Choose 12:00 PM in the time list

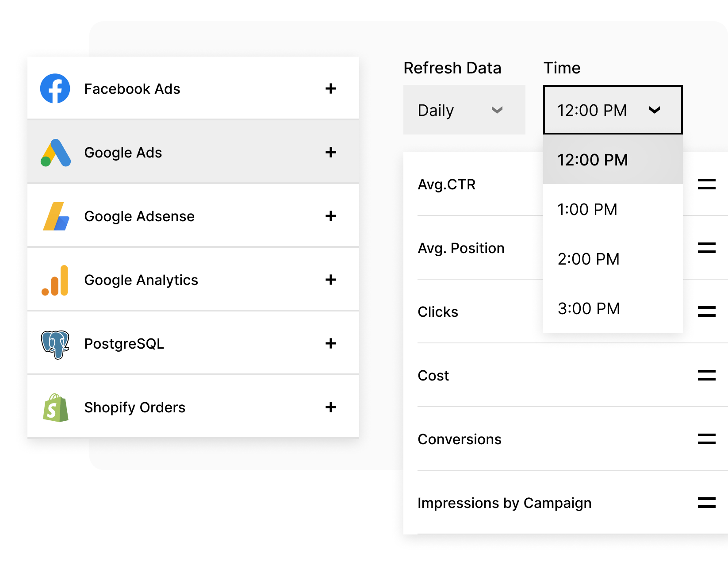pyautogui.click(x=613, y=159)
